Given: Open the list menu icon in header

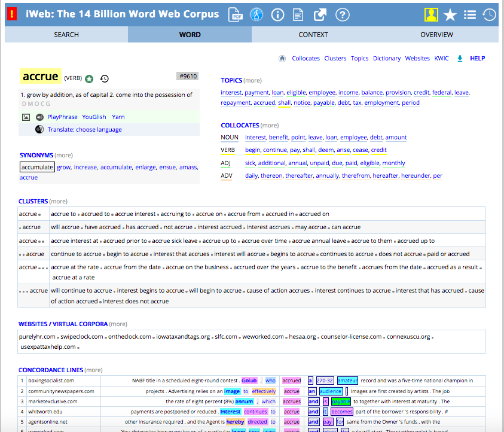Looking at the screenshot, I should 469,15.
